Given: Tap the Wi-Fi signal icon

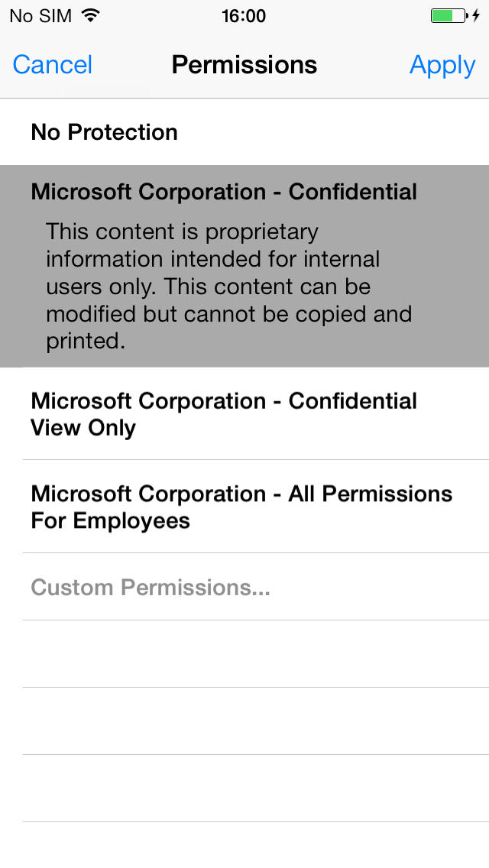Looking at the screenshot, I should 90,16.
